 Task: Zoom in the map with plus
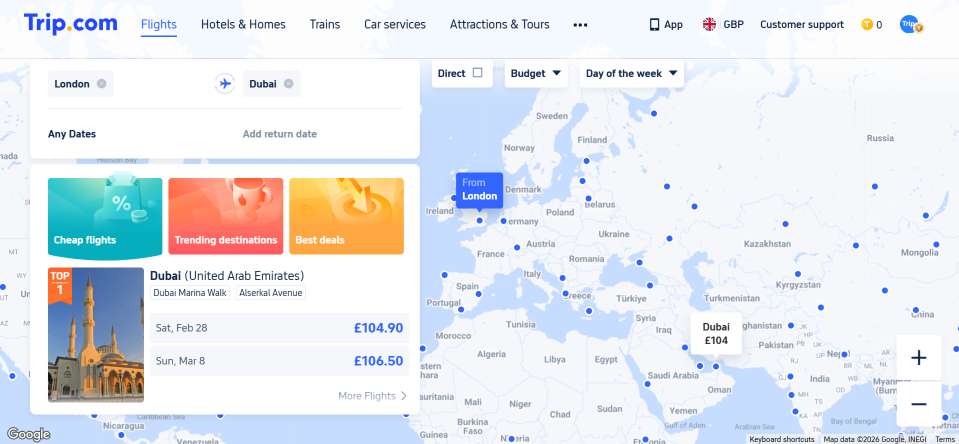(x=919, y=358)
